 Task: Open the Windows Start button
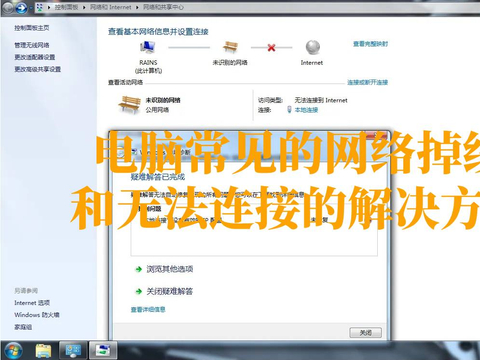click(x=13, y=351)
